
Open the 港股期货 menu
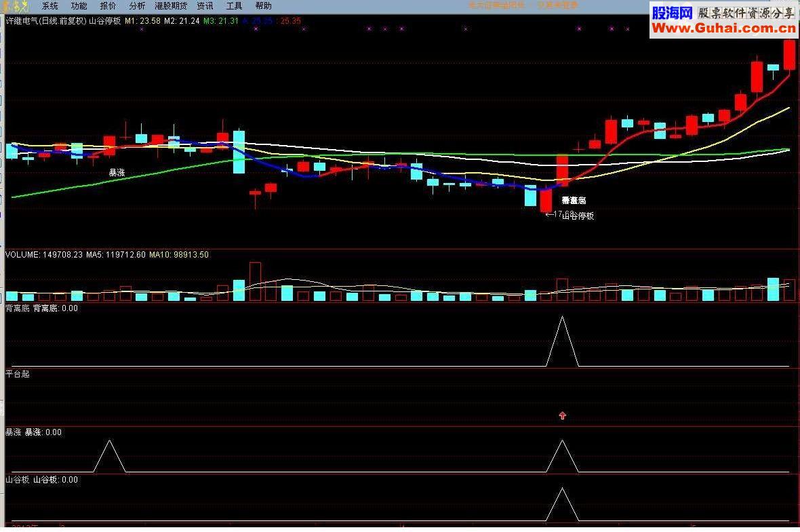171,6
